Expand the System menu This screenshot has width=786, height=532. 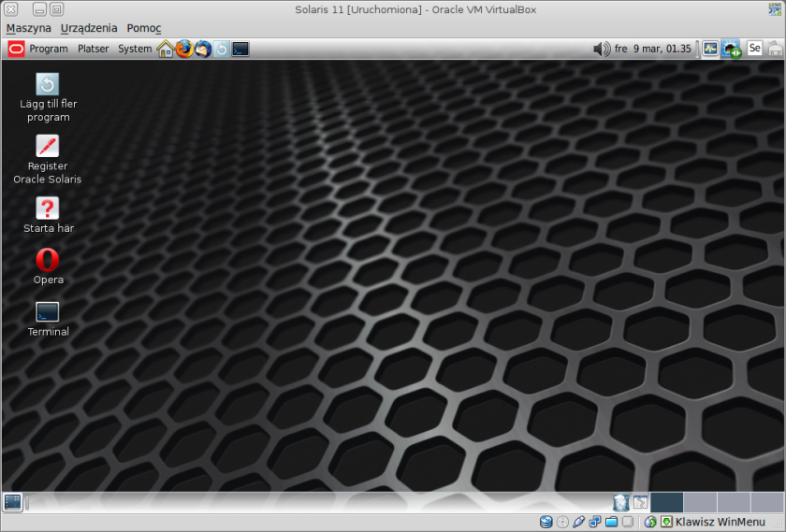(135, 49)
